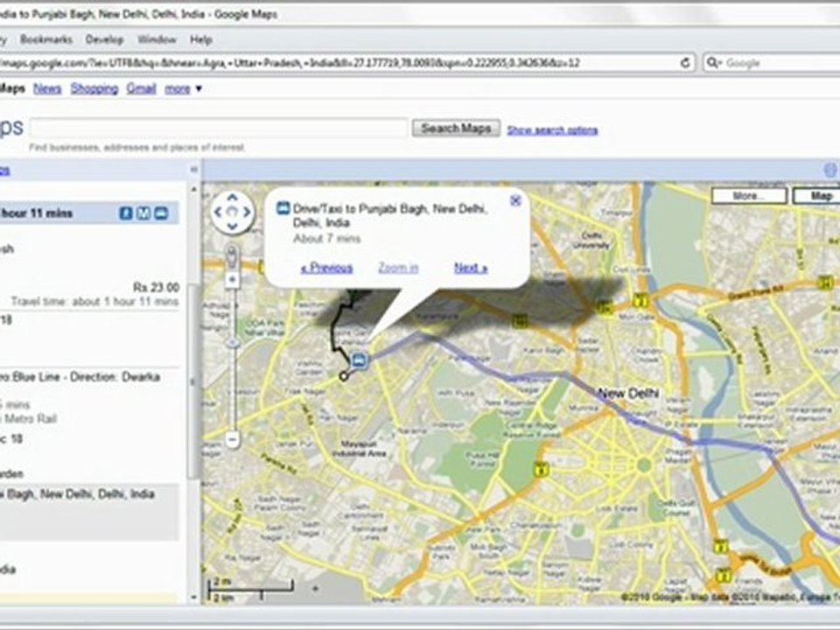Select the 'Blue Line - Direction: Dwarka' step
840x630 pixels.
(x=80, y=377)
